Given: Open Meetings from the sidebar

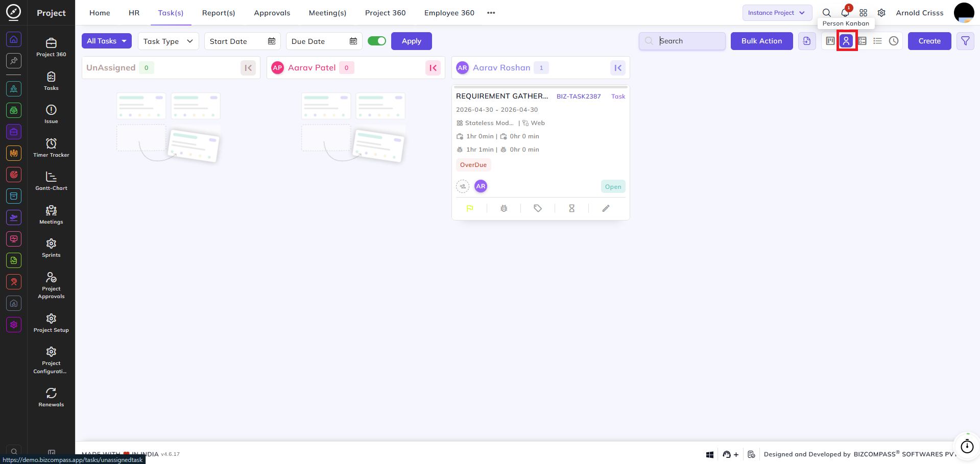Looking at the screenshot, I should point(51,215).
